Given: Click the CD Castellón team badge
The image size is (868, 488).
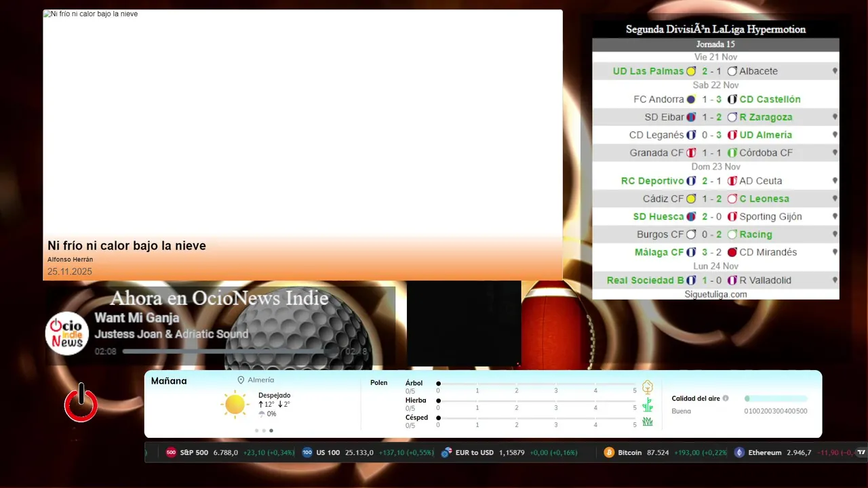Looking at the screenshot, I should click(x=732, y=100).
